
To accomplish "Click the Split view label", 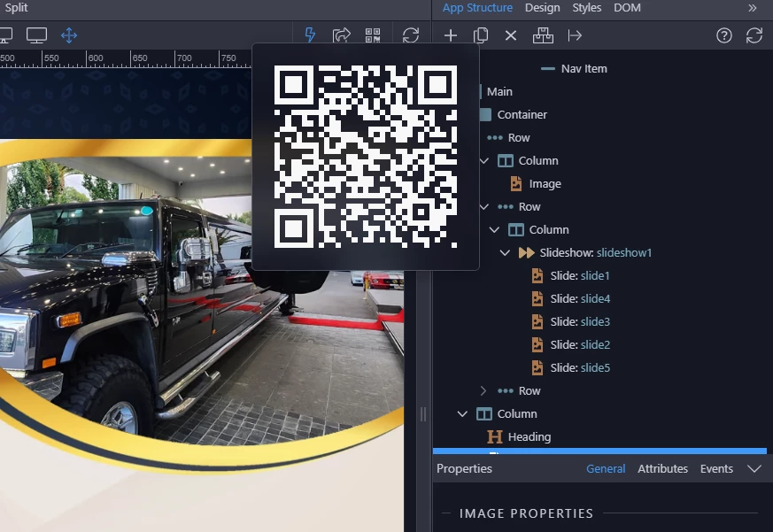I will pyautogui.click(x=16, y=8).
